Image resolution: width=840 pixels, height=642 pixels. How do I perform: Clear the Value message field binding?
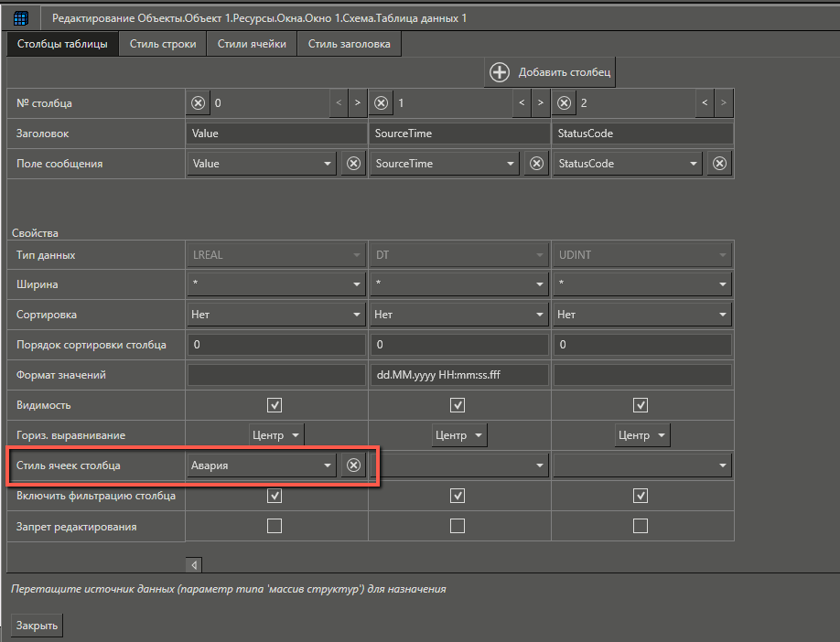353,164
